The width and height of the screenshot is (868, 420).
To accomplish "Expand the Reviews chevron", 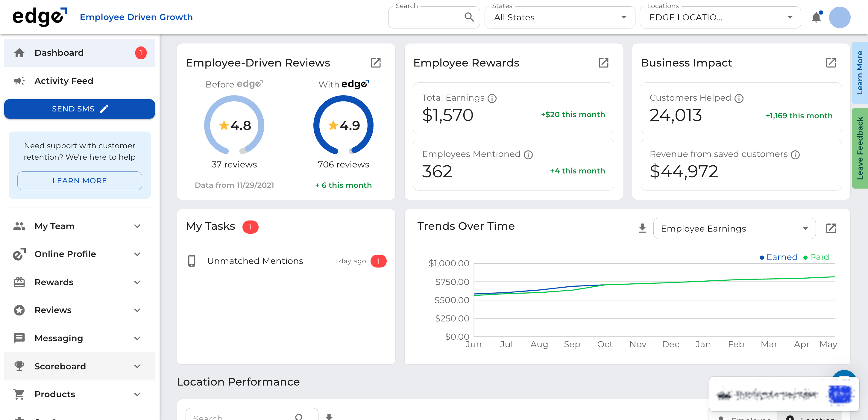I will point(137,310).
